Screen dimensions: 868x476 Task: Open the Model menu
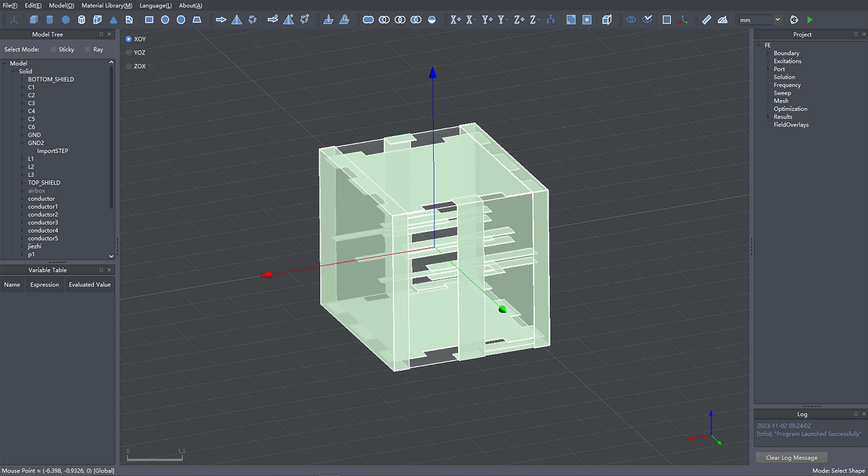61,5
